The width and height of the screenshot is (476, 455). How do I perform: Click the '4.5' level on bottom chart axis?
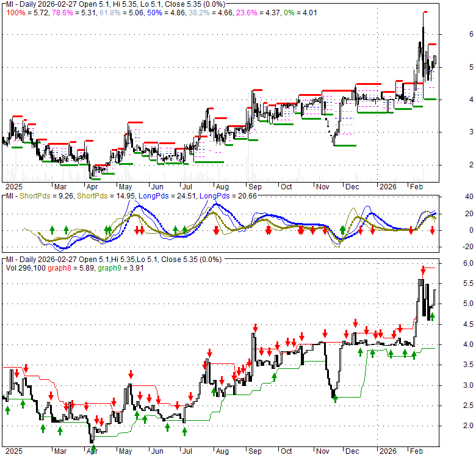pos(468,324)
